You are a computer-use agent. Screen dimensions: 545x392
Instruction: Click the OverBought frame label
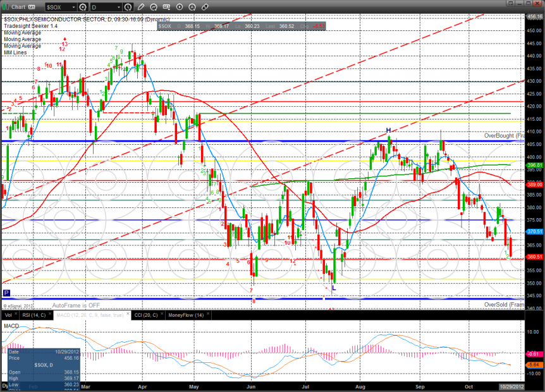point(504,135)
